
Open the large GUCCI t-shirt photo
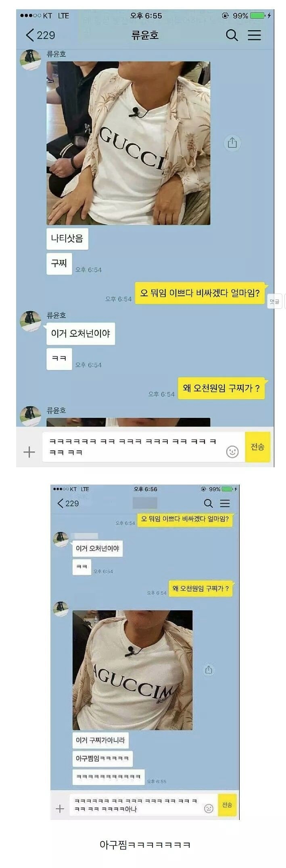(128, 143)
